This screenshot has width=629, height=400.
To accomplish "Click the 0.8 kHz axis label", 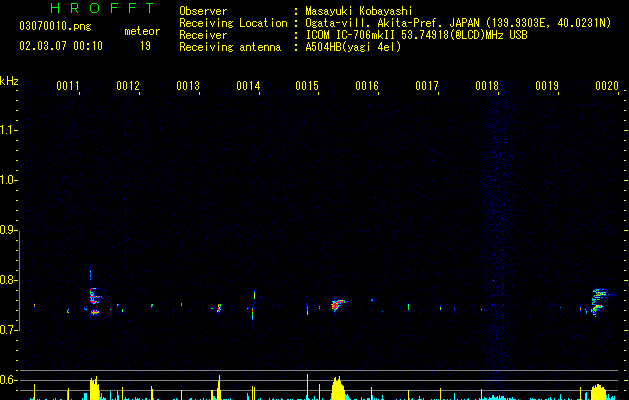I will (8, 280).
